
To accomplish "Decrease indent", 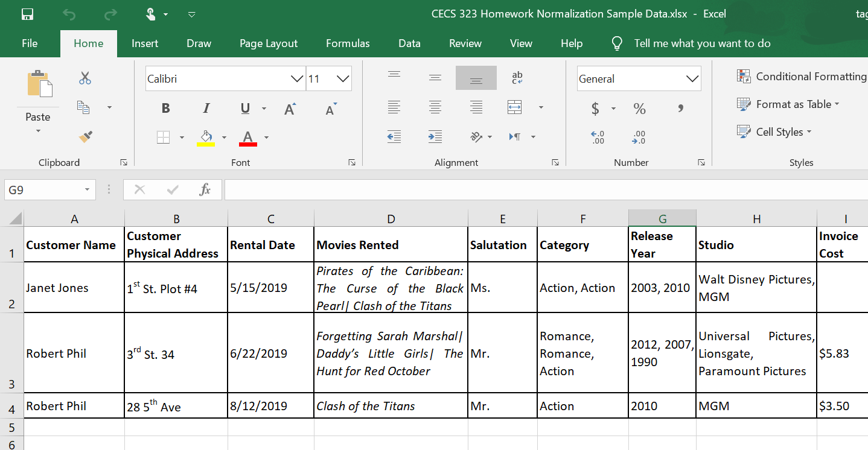I will [394, 137].
